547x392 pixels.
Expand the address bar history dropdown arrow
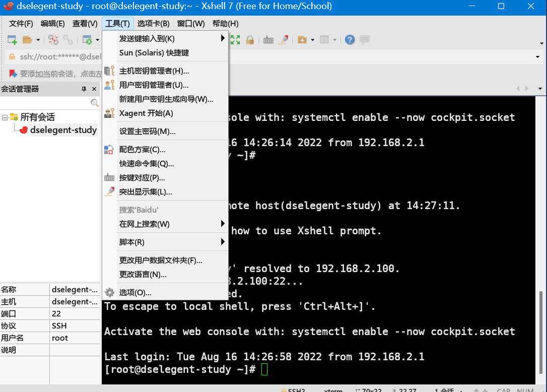[537, 57]
